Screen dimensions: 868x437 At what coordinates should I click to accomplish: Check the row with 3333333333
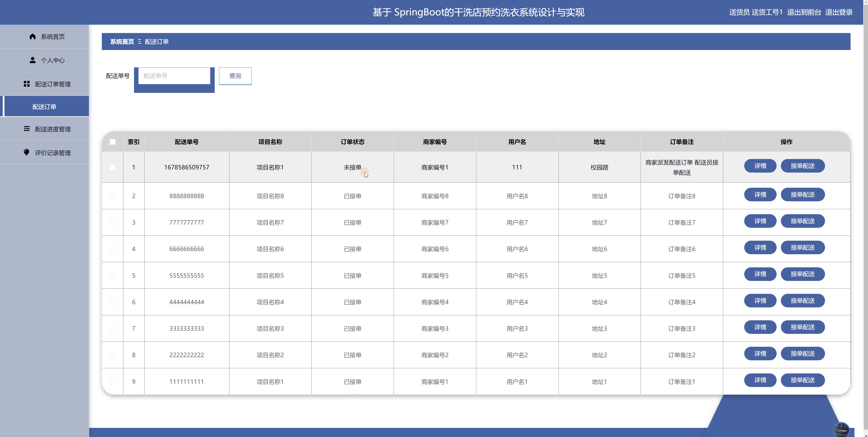pyautogui.click(x=112, y=328)
